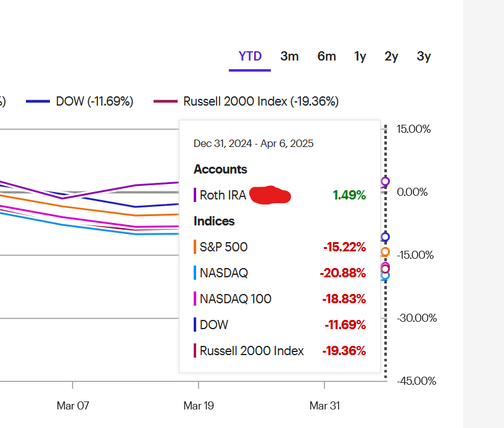Image resolution: width=504 pixels, height=428 pixels.
Task: Click the Mar 19 axis label
Action: point(199,406)
